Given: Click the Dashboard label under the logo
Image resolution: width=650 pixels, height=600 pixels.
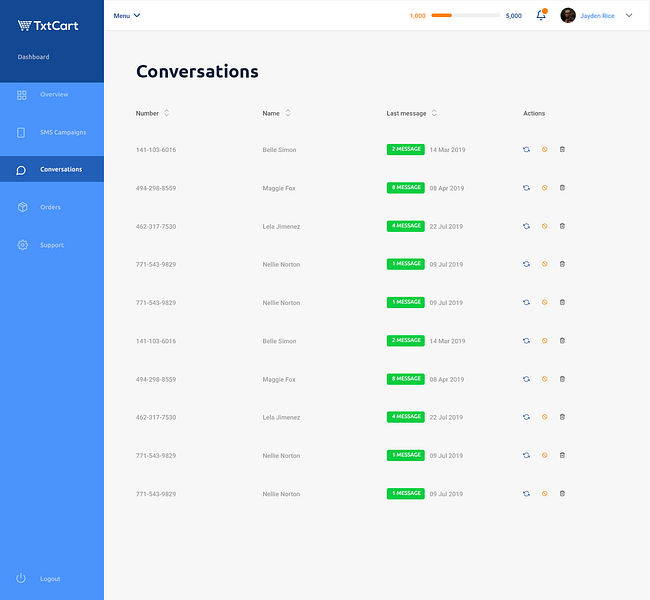Looking at the screenshot, I should click(33, 57).
